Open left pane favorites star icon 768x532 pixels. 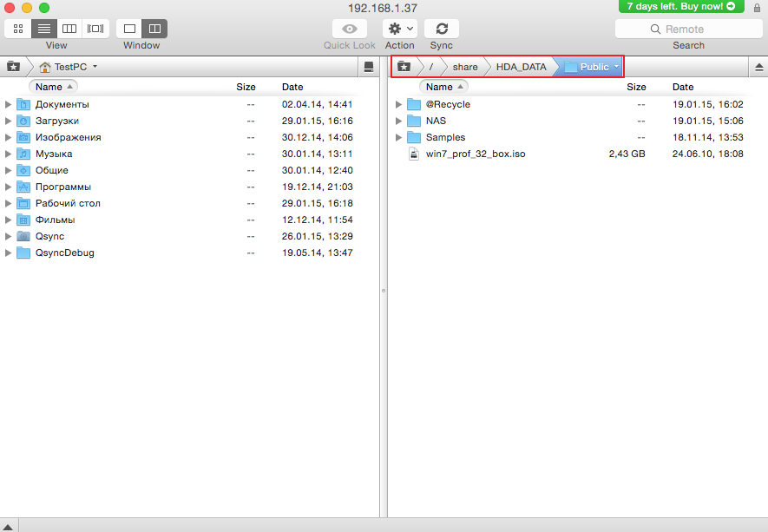13,67
